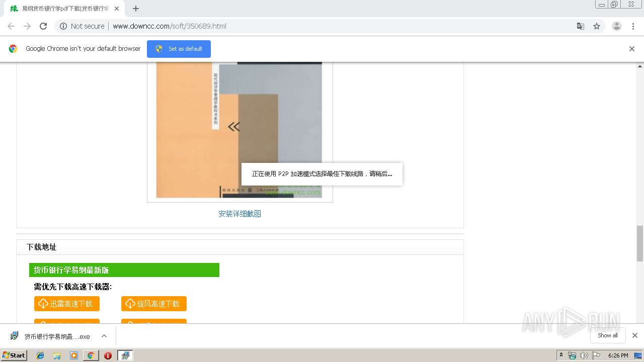Viewport: 644px width, 362px height.
Task: Go back to the previous page
Action: pos(11,26)
